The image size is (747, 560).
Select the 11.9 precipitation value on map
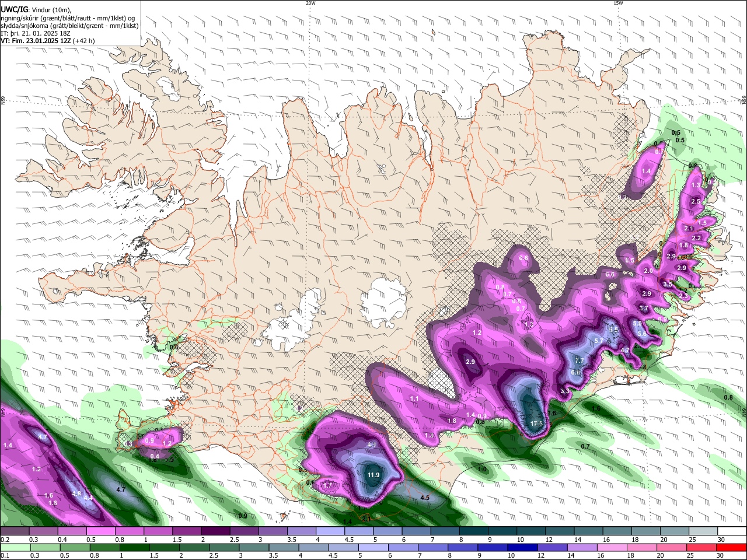373,475
